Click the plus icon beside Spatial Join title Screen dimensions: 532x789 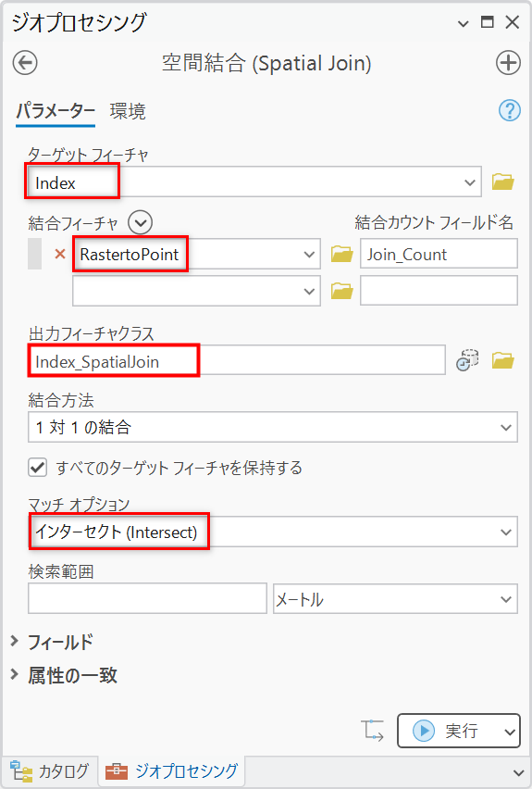508,63
